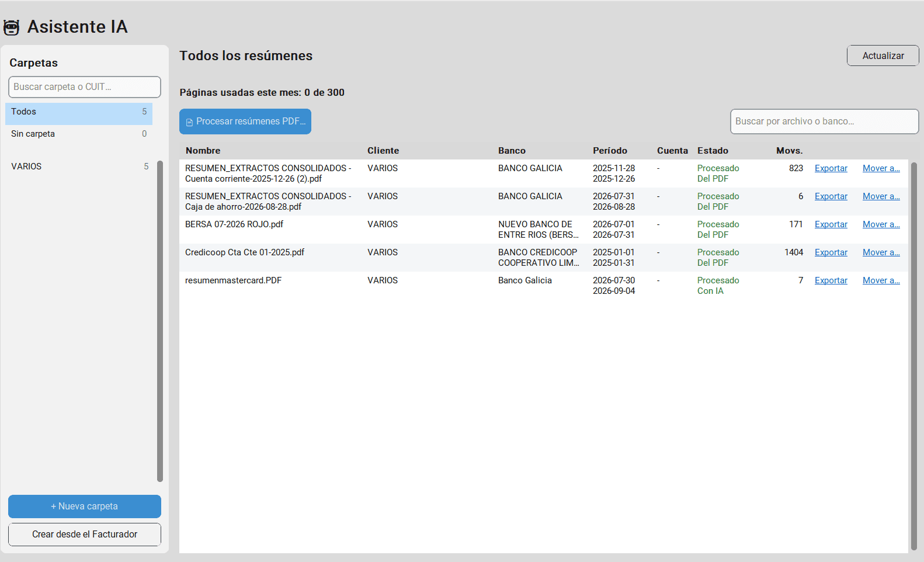Select the resumenmastercard.PDF file name
The width and height of the screenshot is (924, 562).
[233, 280]
